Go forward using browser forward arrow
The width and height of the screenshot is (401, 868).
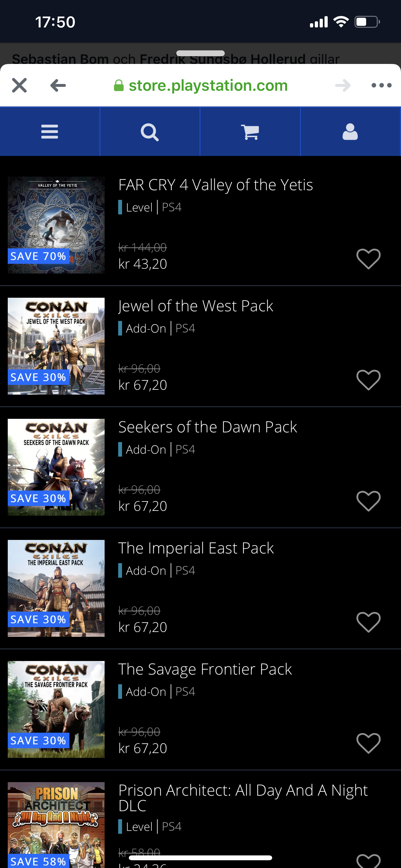pos(343,85)
